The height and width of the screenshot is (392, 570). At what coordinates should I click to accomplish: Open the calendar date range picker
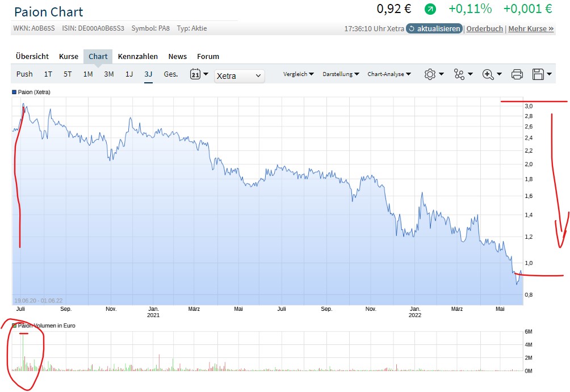195,74
